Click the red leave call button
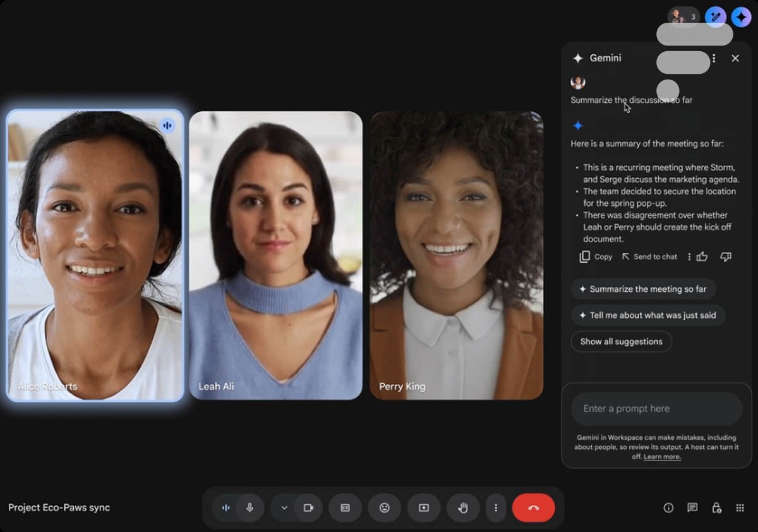 pyautogui.click(x=533, y=508)
